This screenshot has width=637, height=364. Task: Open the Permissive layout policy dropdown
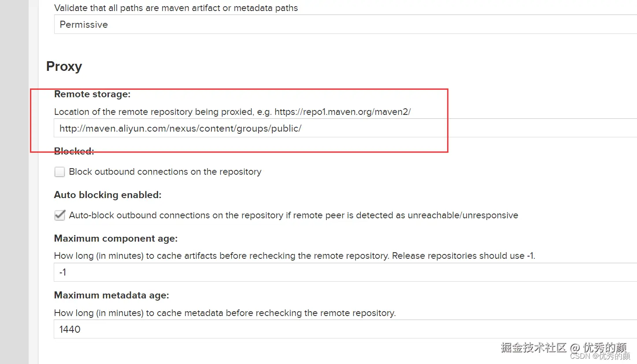pos(344,25)
